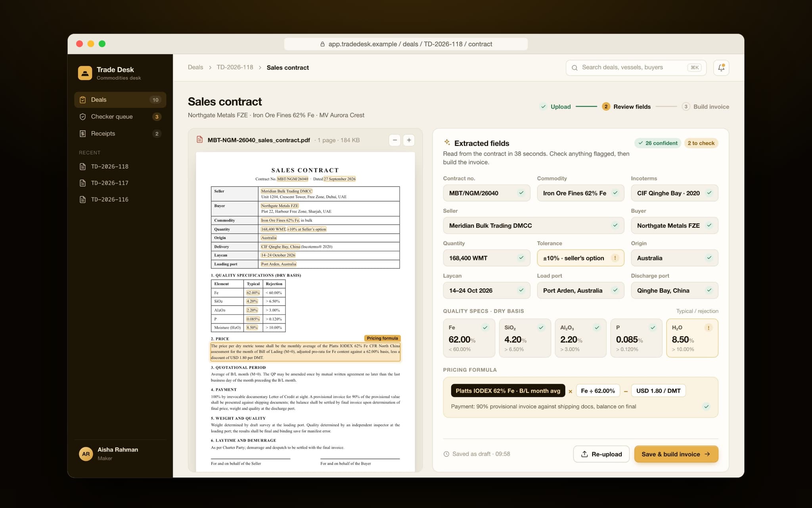The height and width of the screenshot is (508, 812).
Task: Click the checkmark in Seller field
Action: pos(615,225)
